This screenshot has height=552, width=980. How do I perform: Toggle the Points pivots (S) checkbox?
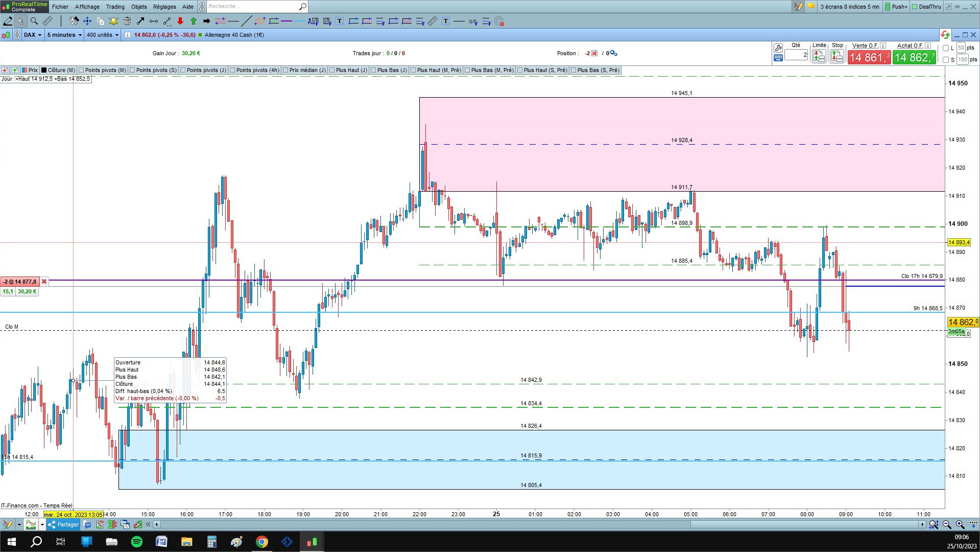[x=132, y=70]
